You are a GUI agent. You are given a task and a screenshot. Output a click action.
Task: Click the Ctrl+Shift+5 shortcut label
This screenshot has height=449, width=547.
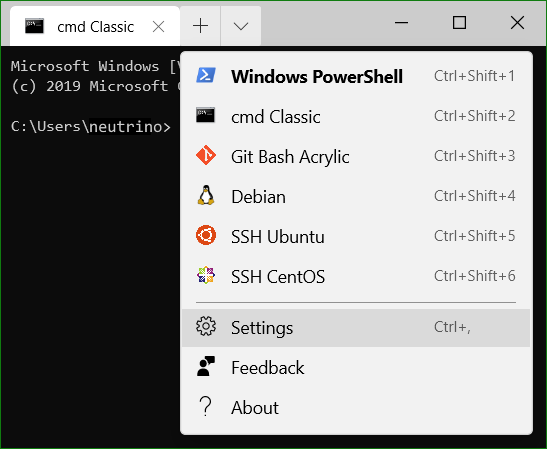pyautogui.click(x=474, y=236)
